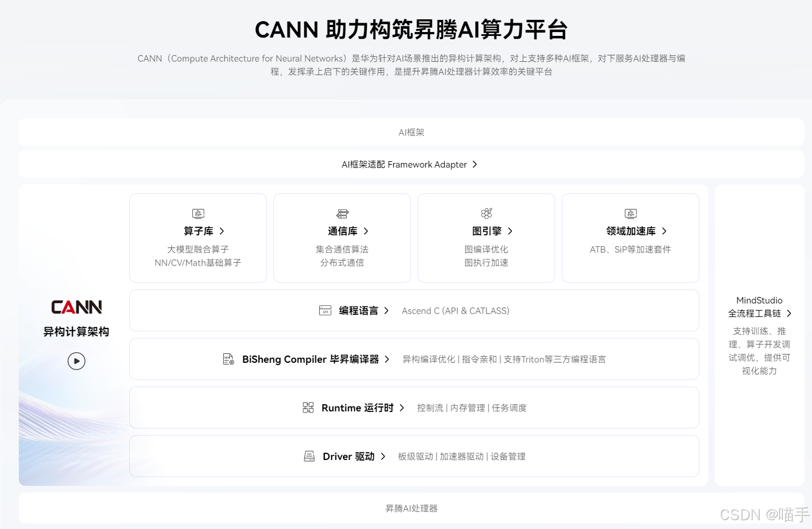Screen dimensions: 812x529
Task: Open the Runtime 运行时 link
Action: [x=357, y=408]
